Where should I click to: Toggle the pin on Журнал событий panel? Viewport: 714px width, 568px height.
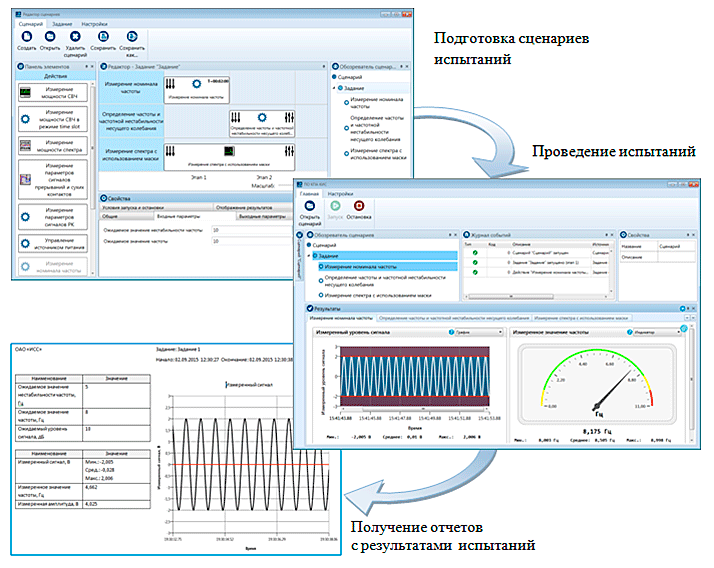point(611,234)
